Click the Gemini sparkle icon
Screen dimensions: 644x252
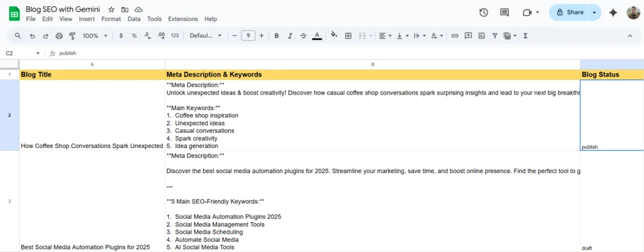pyautogui.click(x=613, y=12)
